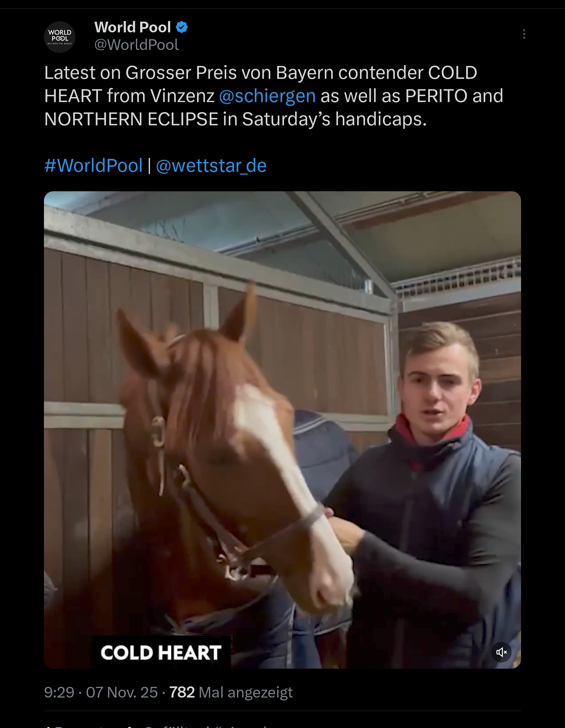Click the COLD HEART caption overlay

pyautogui.click(x=161, y=652)
